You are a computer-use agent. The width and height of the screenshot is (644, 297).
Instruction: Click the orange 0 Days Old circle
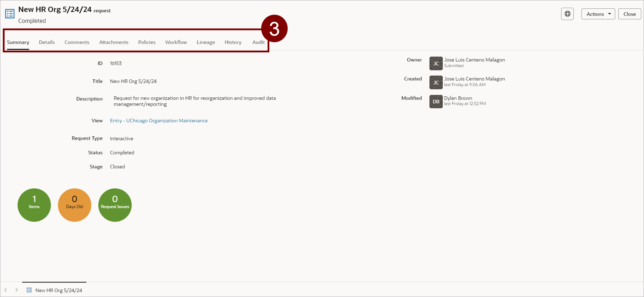pos(74,205)
